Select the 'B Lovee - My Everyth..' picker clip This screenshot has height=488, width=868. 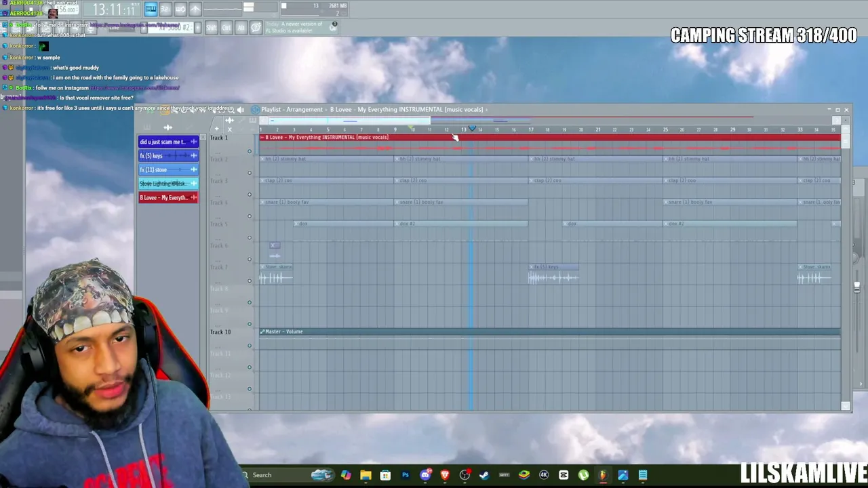click(168, 198)
